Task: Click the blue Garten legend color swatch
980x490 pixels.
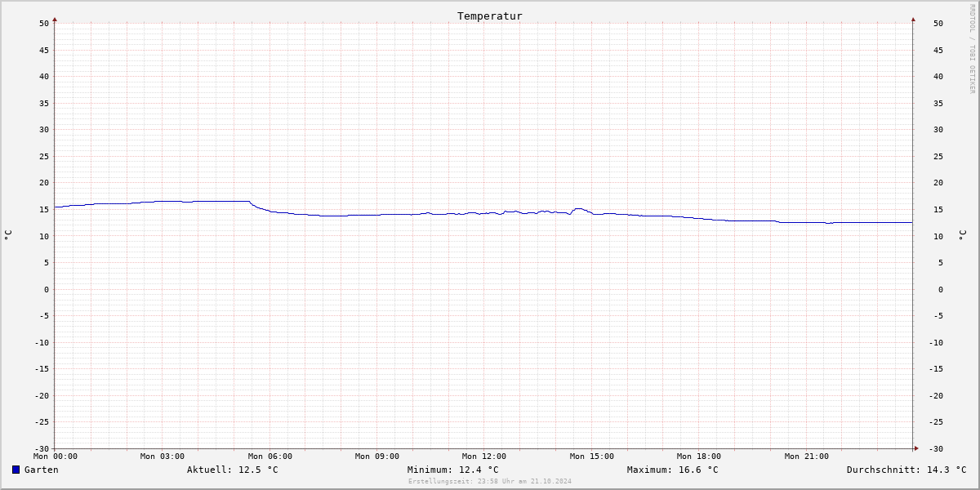Action: click(x=16, y=470)
